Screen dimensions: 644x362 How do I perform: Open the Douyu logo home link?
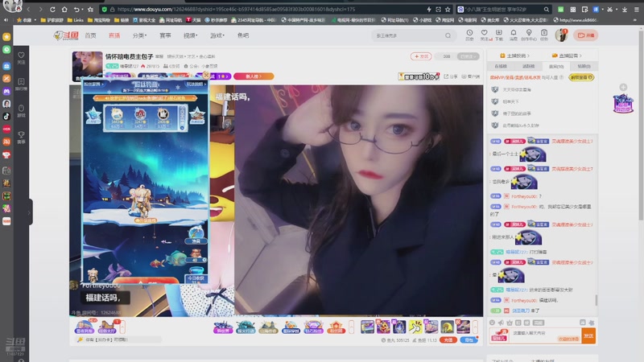pos(66,35)
